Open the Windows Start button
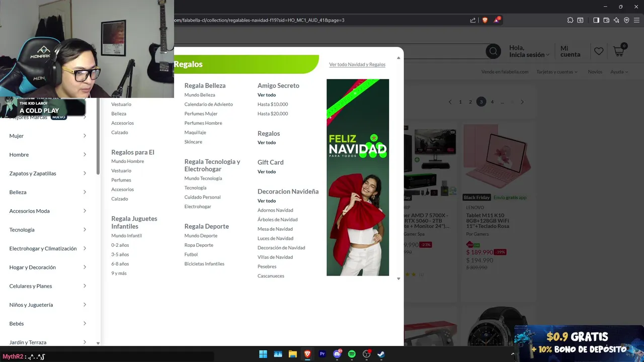This screenshot has height=362, width=644. pyautogui.click(x=263, y=354)
